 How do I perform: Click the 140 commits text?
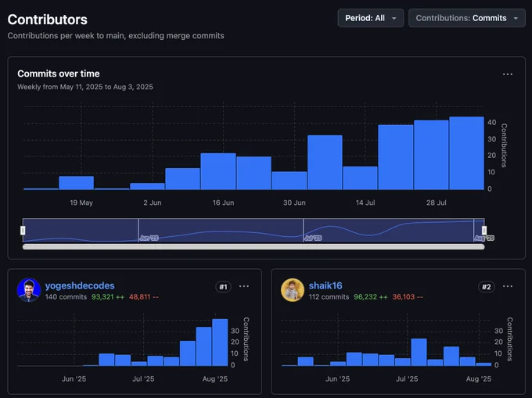[x=66, y=297]
